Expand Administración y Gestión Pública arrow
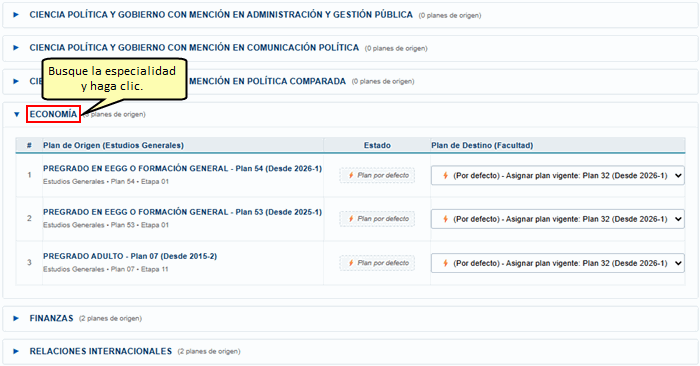700x366 pixels. coord(16,15)
